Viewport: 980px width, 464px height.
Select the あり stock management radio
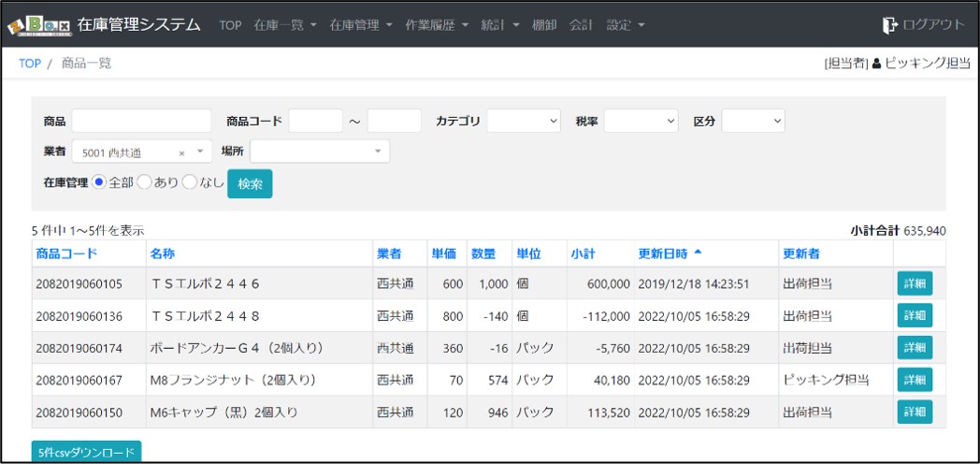143,182
